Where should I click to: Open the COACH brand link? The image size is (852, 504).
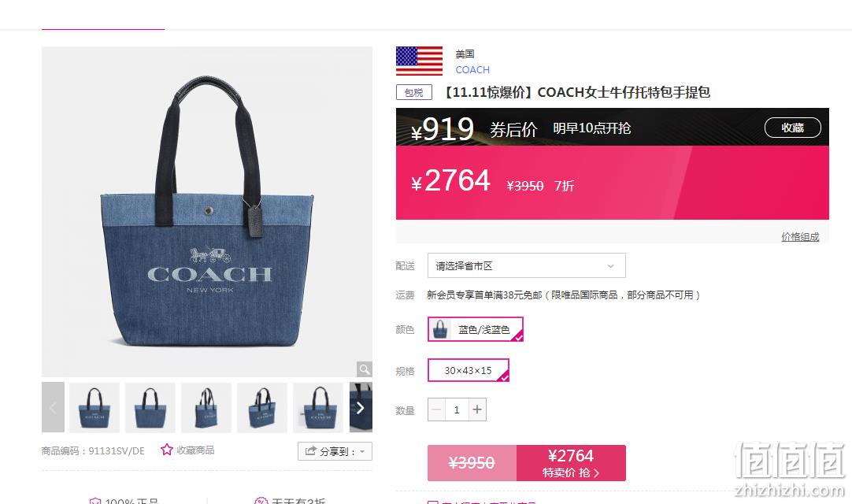[x=472, y=69]
